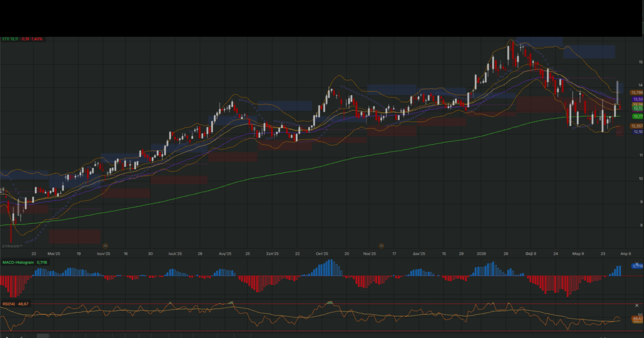The height and width of the screenshot is (338, 644).
Task: Click the 15 price level on axis
Action: pos(640,63)
